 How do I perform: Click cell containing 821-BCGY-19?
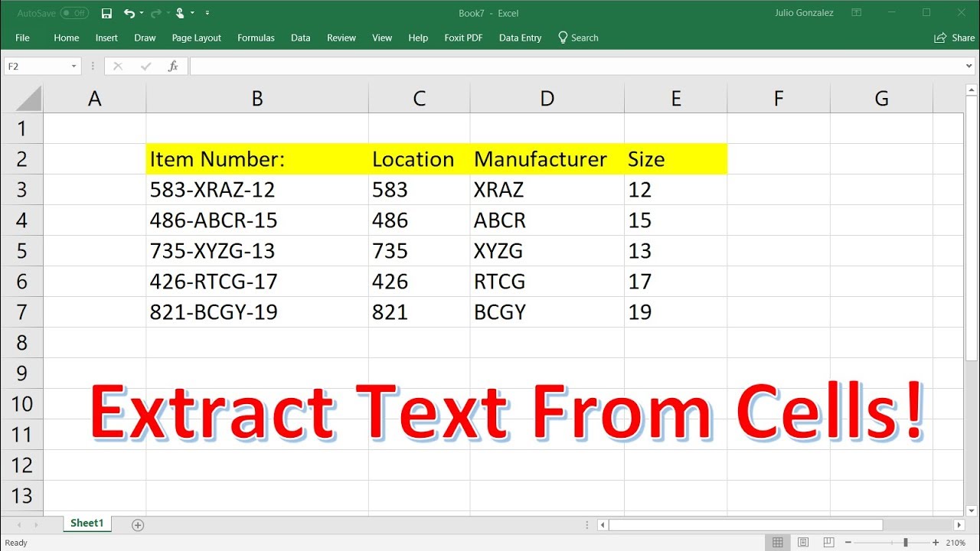257,312
